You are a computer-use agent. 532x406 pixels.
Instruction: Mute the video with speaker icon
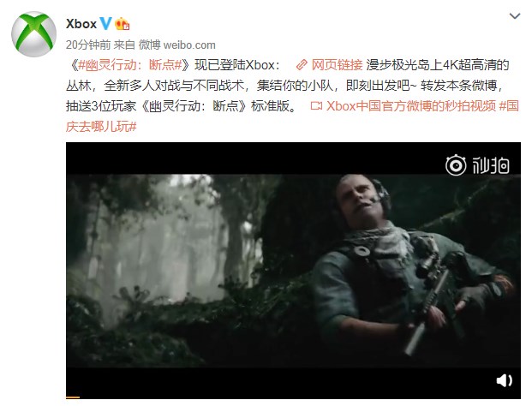[505, 380]
